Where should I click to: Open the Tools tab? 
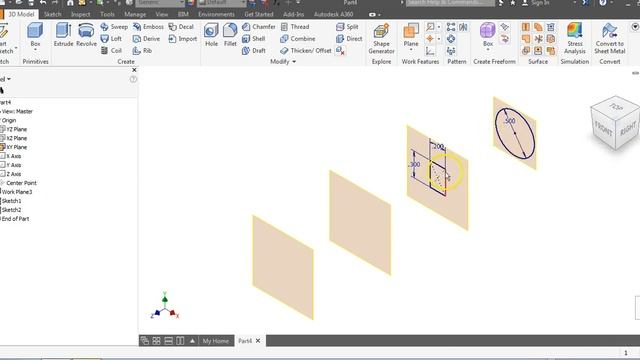[107, 14]
